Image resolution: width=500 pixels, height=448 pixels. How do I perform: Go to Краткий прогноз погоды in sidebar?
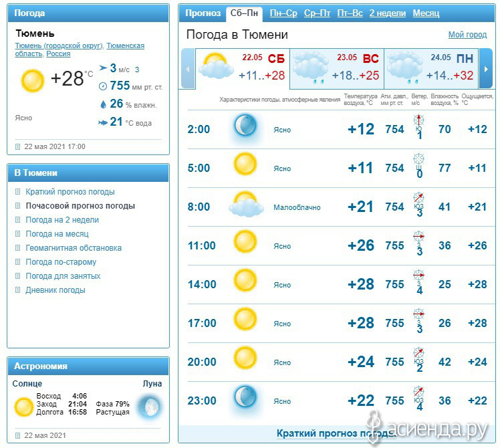pos(70,192)
